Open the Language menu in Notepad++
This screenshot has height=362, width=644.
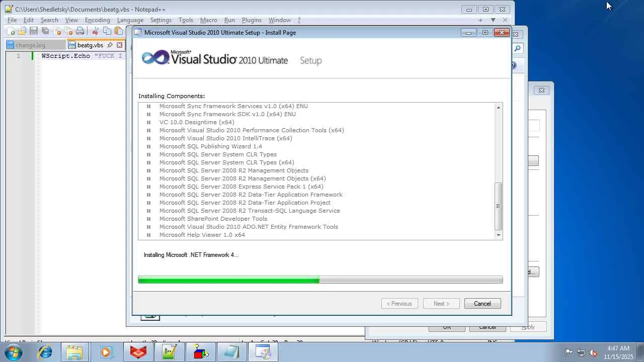(130, 20)
